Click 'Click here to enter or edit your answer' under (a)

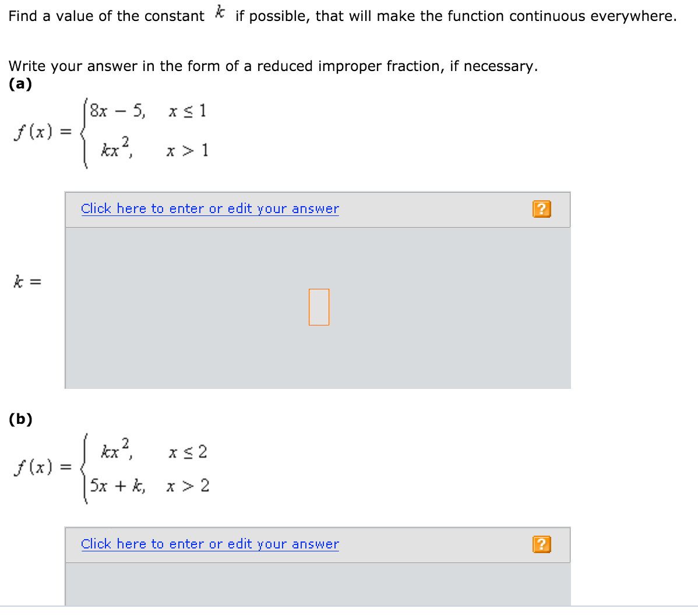(x=210, y=208)
